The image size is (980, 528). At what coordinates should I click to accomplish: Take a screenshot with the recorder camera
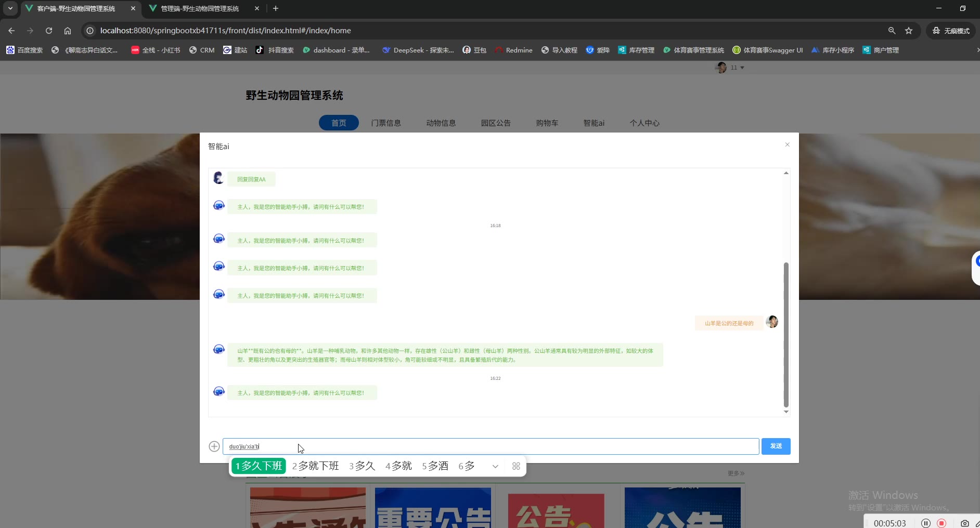[x=964, y=523]
